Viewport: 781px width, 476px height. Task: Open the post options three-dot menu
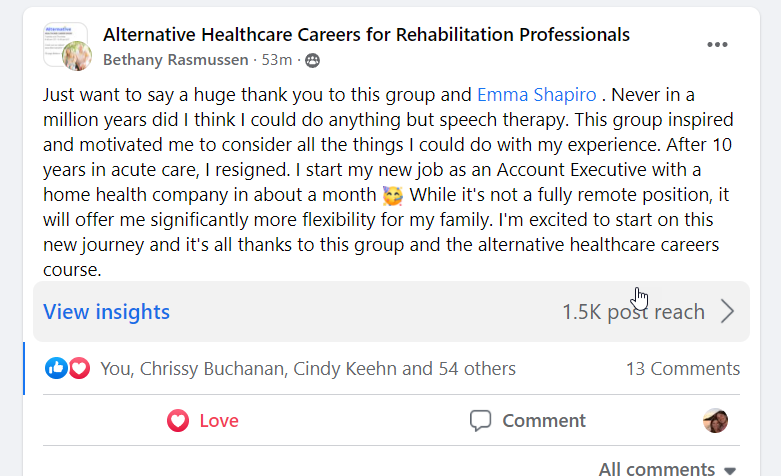point(717,45)
